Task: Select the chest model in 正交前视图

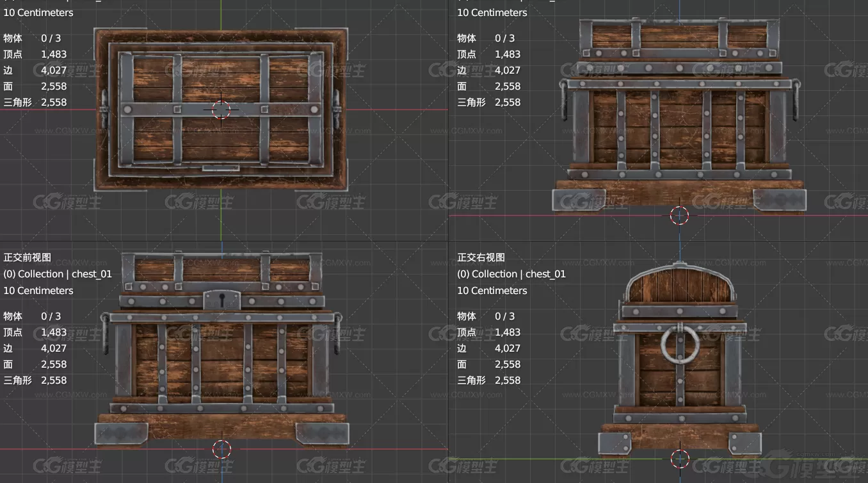Action: (221, 349)
